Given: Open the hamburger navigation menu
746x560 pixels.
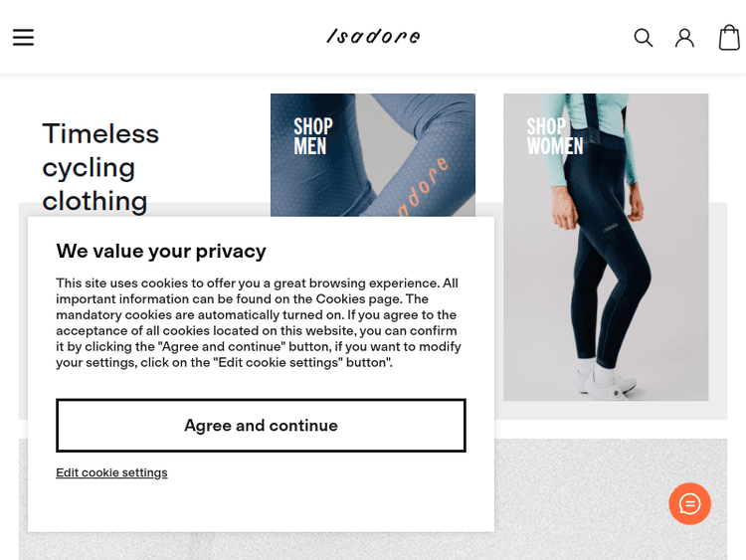Looking at the screenshot, I should tap(23, 37).
